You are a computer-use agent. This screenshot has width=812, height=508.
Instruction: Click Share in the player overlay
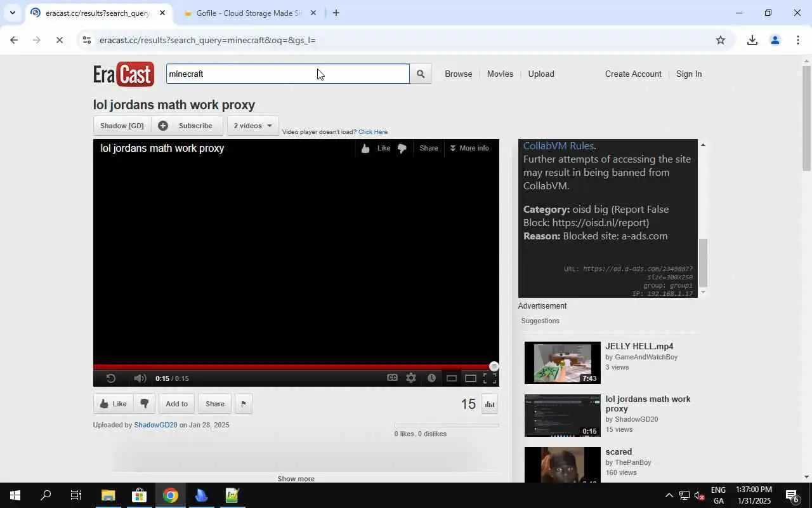[429, 148]
